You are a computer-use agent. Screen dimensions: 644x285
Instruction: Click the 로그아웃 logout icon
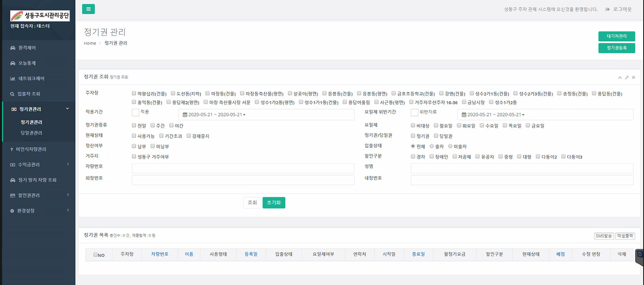click(x=607, y=9)
